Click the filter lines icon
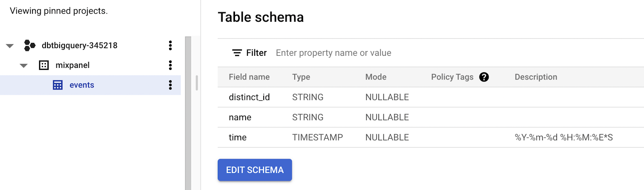Screen dimensions: 644x190 (x=237, y=53)
